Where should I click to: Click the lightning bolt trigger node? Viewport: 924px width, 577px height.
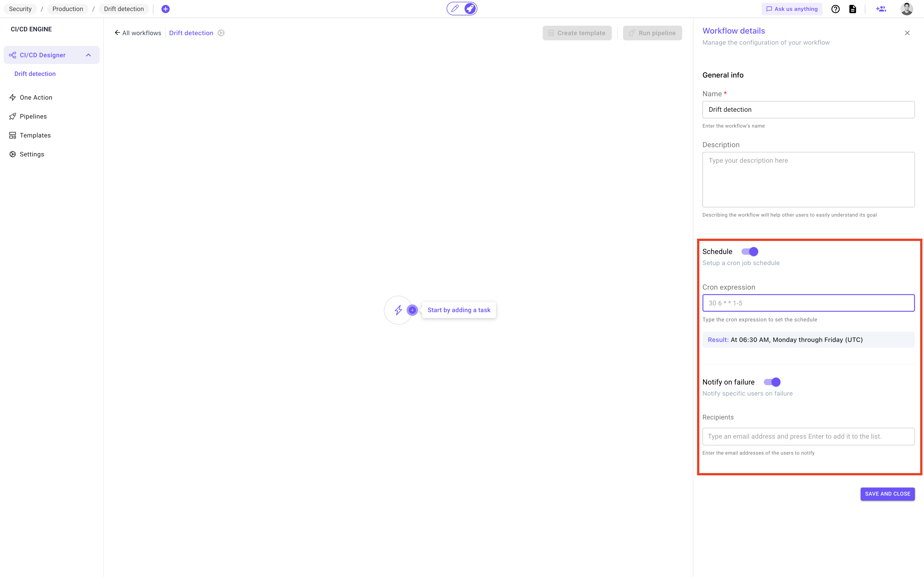pos(398,310)
